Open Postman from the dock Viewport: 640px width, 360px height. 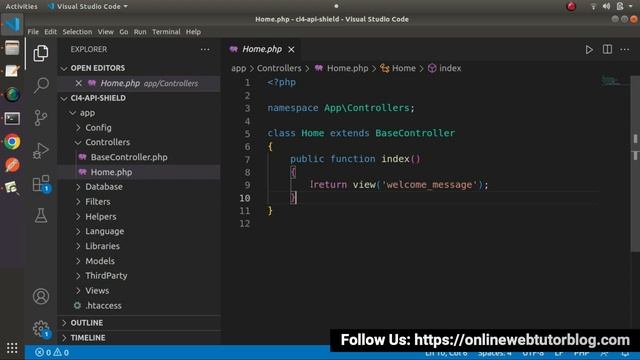(x=12, y=165)
